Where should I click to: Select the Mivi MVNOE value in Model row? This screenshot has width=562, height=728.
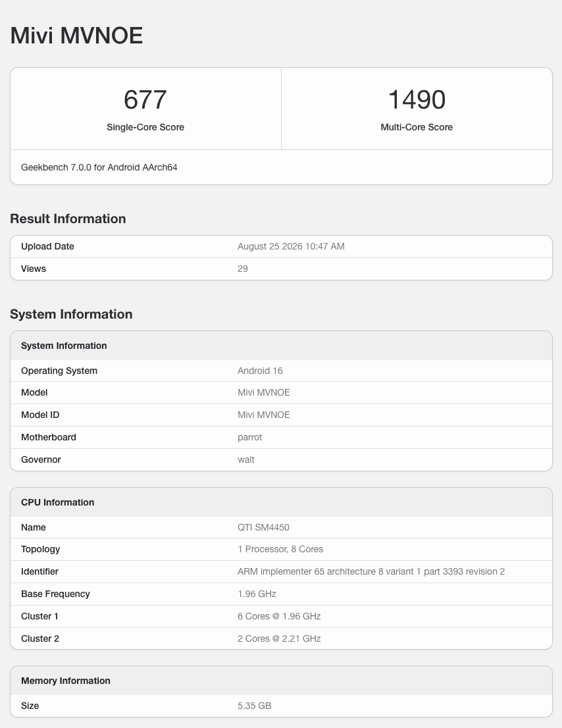tap(264, 393)
